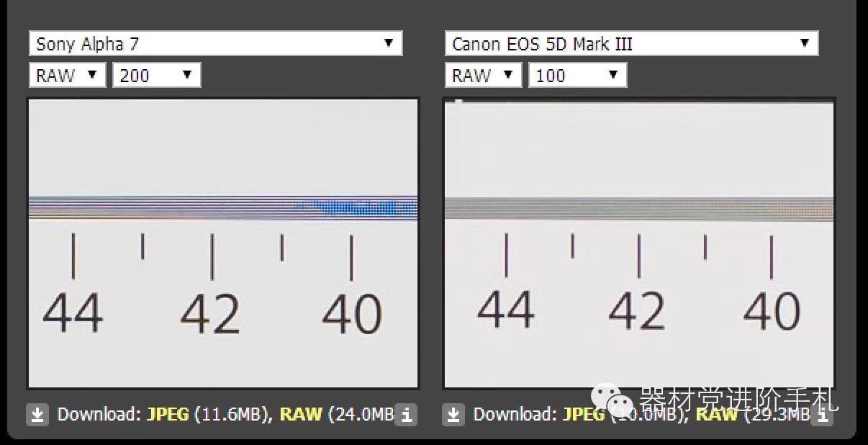Click the info icon below the Sony crop
Image resolution: width=868 pixels, height=445 pixels.
click(x=407, y=415)
